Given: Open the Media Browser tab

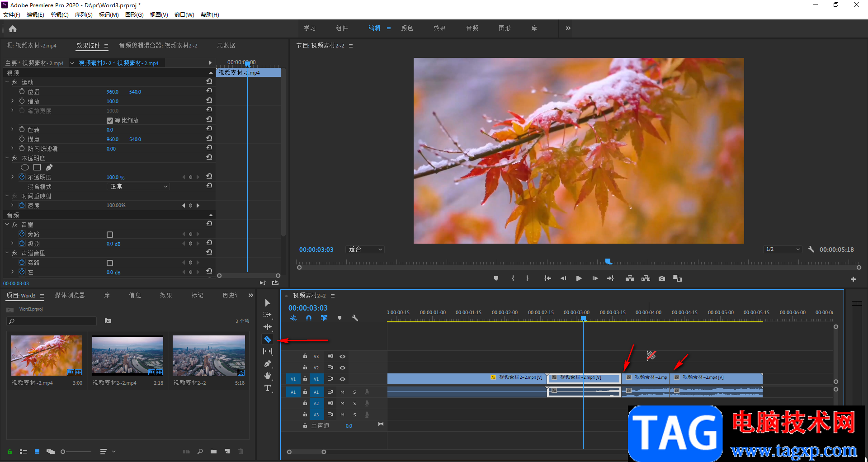Looking at the screenshot, I should 70,295.
